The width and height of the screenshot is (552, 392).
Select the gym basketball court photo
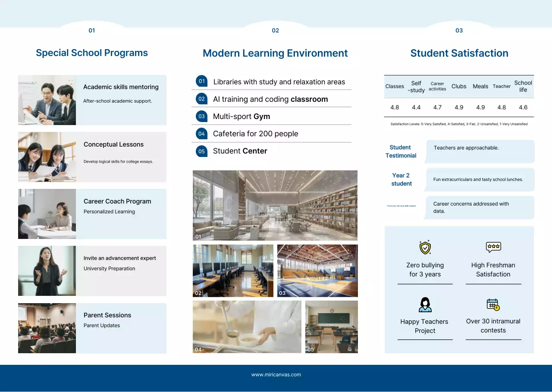(317, 271)
